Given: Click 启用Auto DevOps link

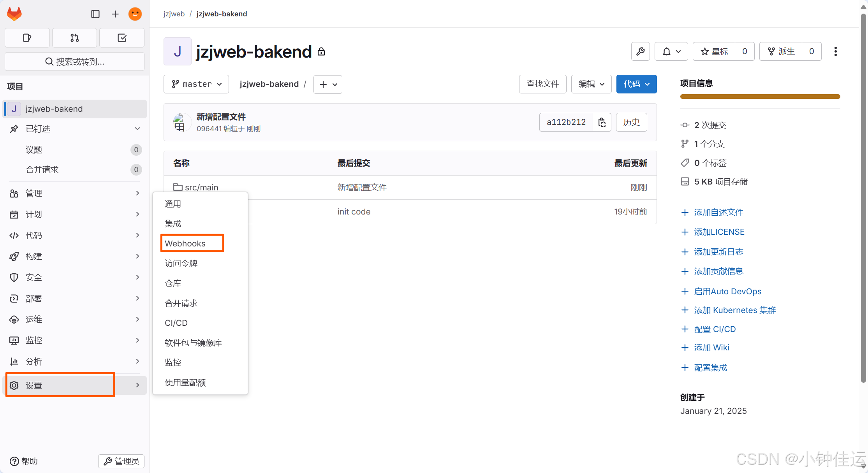Looking at the screenshot, I should click(727, 292).
